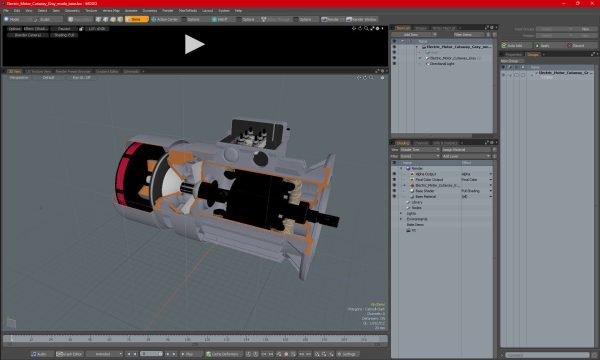Toggle the lock icon in preview panel

(x=81, y=29)
